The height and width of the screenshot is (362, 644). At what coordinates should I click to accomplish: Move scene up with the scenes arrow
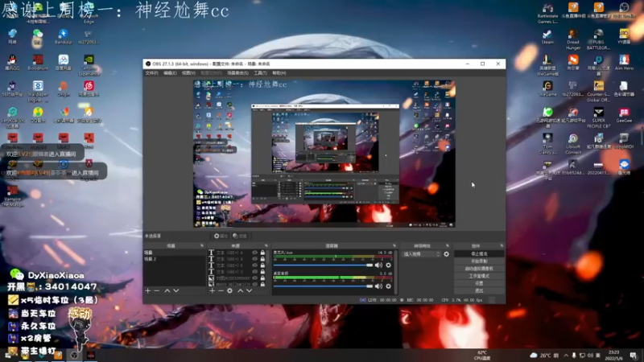click(167, 290)
